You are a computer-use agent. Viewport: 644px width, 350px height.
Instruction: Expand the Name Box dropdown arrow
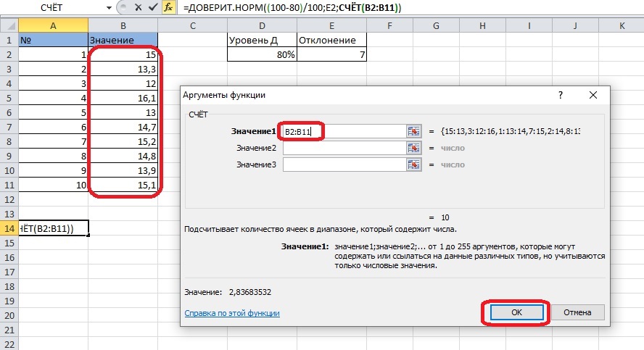109,8
